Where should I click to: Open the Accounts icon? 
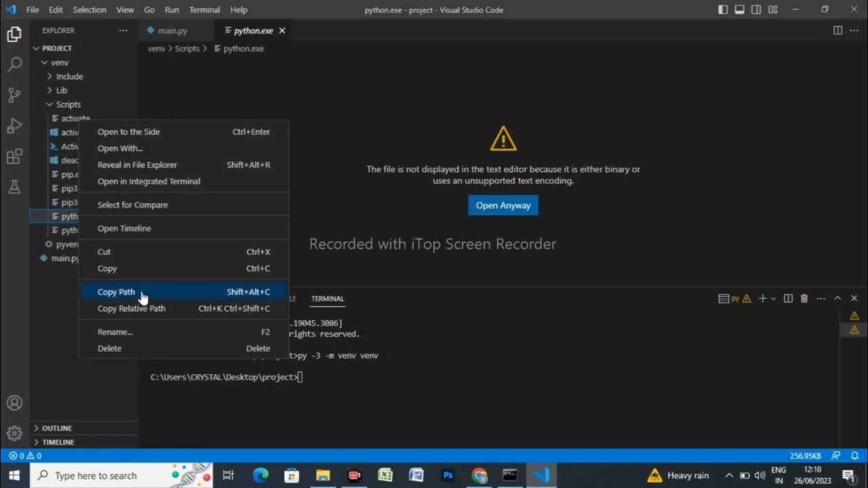pyautogui.click(x=14, y=403)
